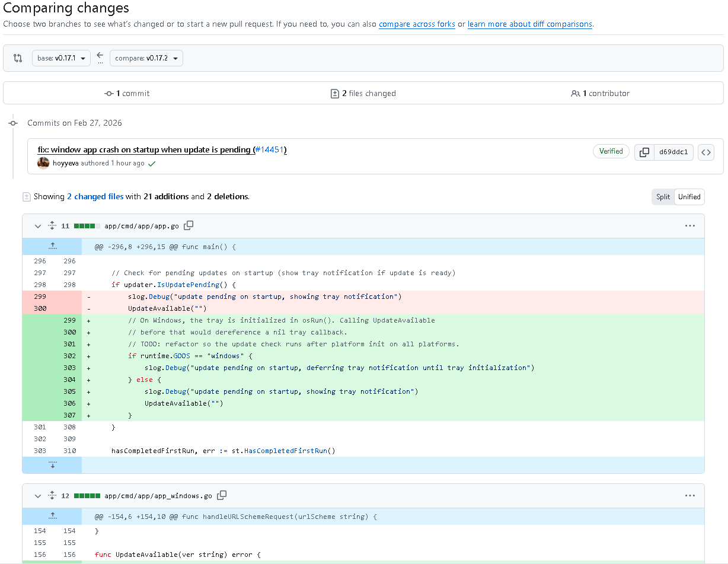The height and width of the screenshot is (564, 728).
Task: Select the 1 contributor tab
Action: click(x=600, y=93)
